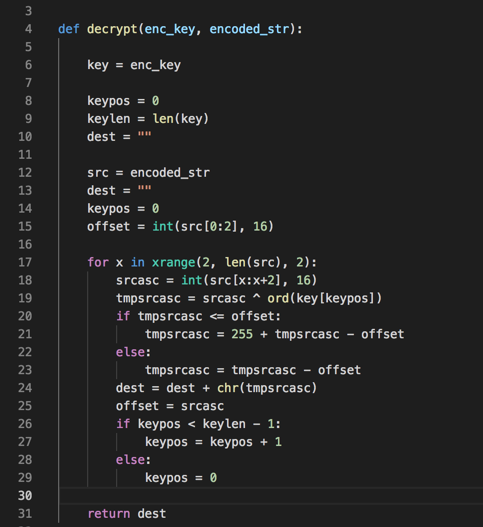Select line number 17 in the gutter
Viewport: 483px width, 527px height.
(25, 262)
